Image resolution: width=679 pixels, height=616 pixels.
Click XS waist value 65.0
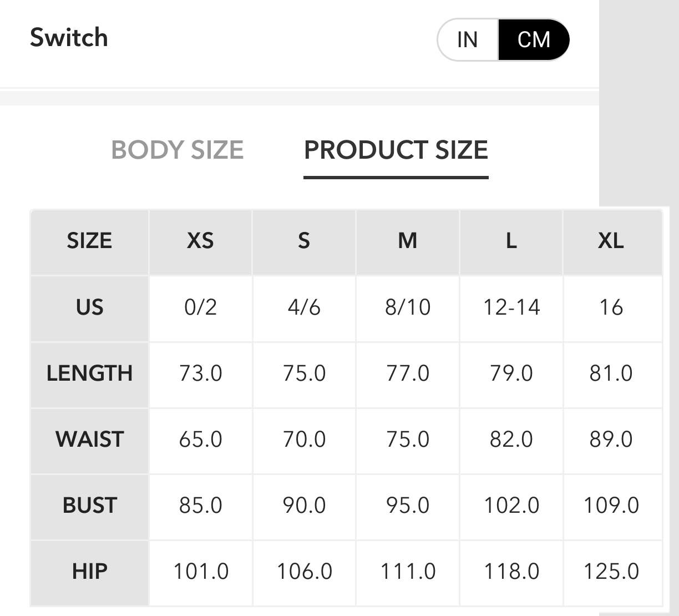pos(200,439)
